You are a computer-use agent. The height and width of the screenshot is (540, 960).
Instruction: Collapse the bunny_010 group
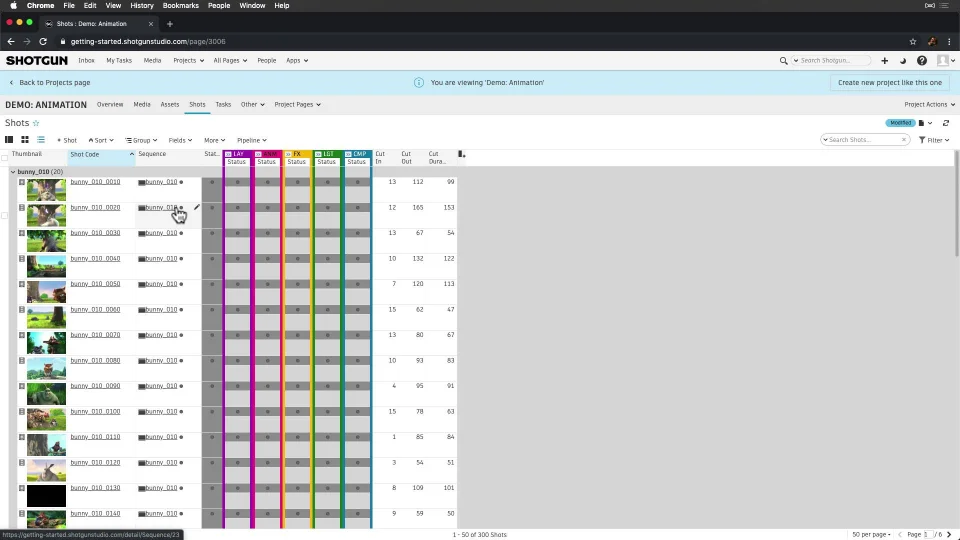[13, 172]
